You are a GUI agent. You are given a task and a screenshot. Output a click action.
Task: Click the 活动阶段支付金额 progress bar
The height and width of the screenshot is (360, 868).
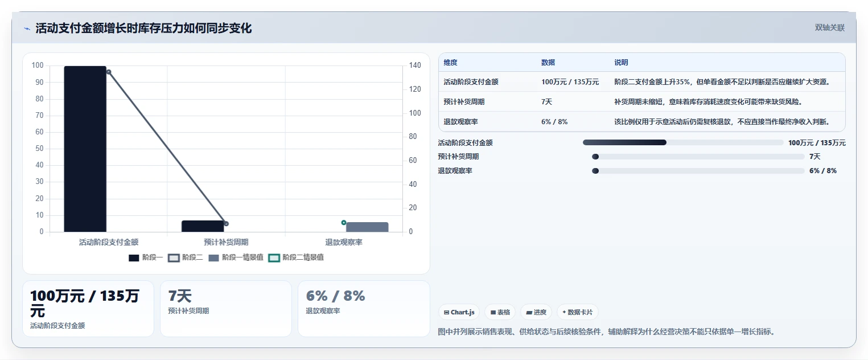pyautogui.click(x=683, y=142)
